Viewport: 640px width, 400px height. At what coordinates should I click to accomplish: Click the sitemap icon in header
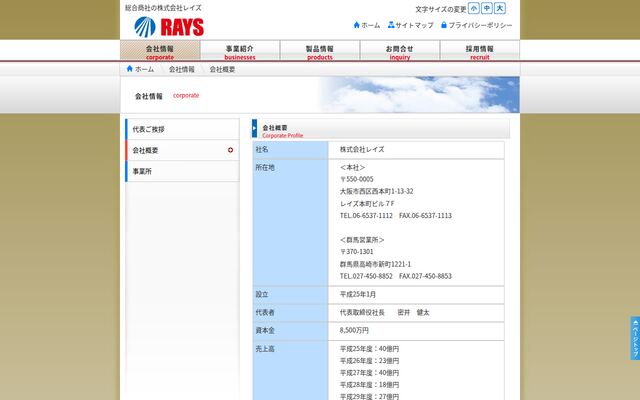click(391, 25)
